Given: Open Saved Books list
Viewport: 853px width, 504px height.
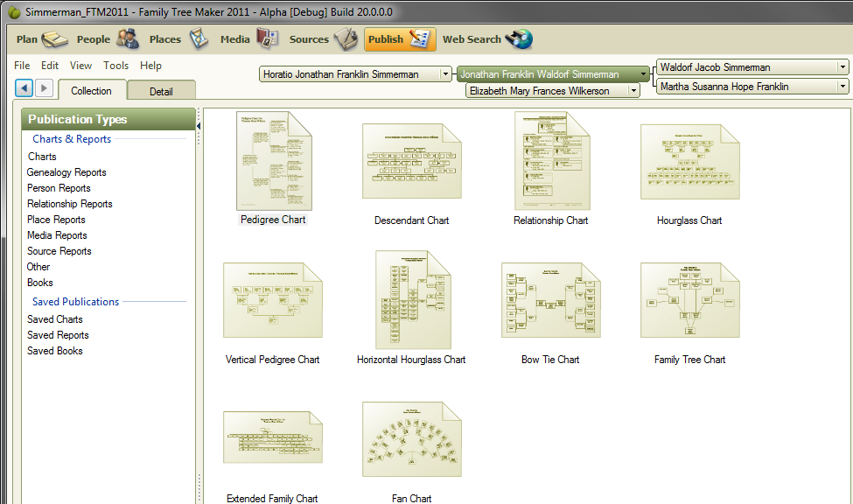Looking at the screenshot, I should [55, 351].
